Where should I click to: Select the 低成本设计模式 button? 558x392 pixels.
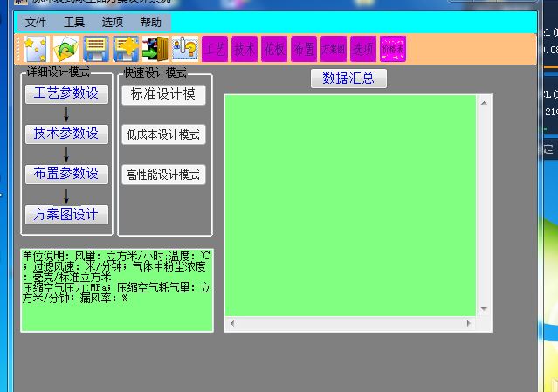click(x=163, y=134)
